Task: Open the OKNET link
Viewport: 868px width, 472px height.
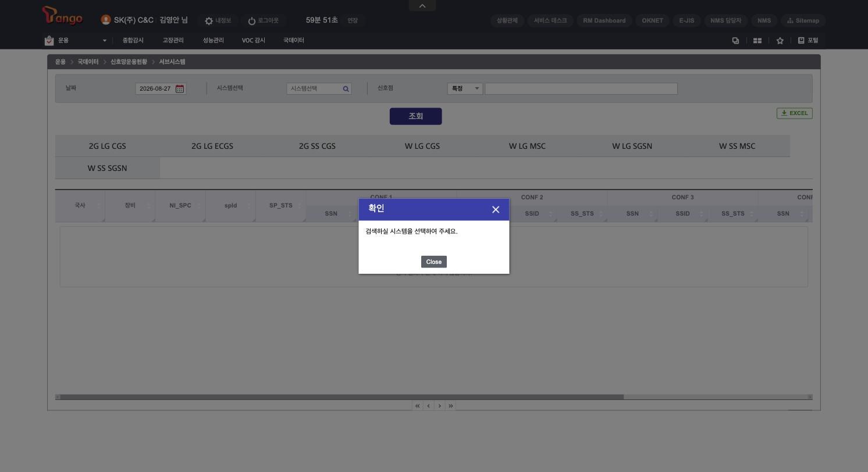Action: click(x=652, y=20)
